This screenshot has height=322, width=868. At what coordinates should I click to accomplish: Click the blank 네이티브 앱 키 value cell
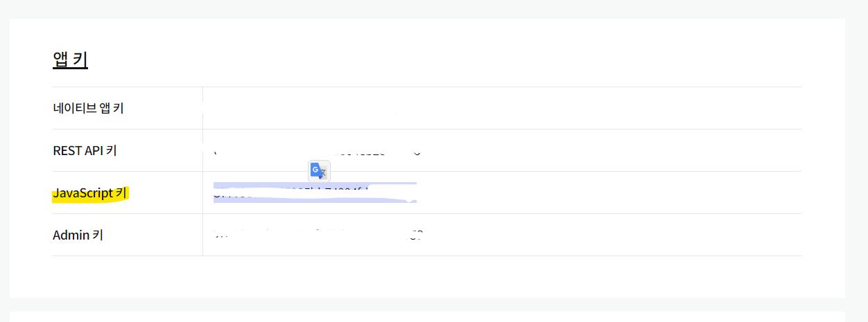click(x=502, y=108)
